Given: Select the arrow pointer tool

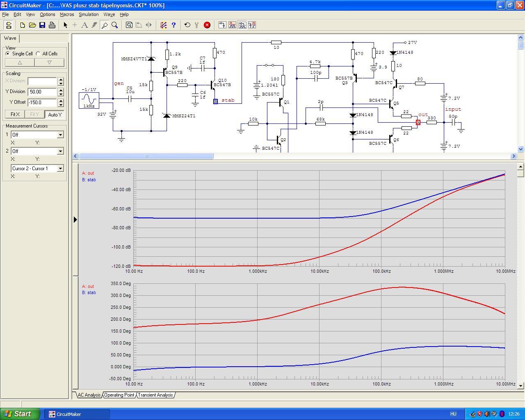Looking at the screenshot, I should coord(65,25).
